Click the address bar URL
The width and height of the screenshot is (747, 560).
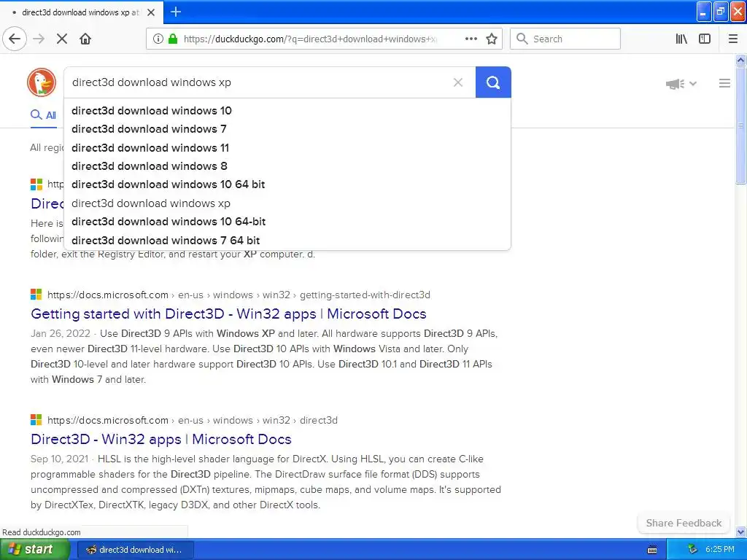[x=309, y=39]
